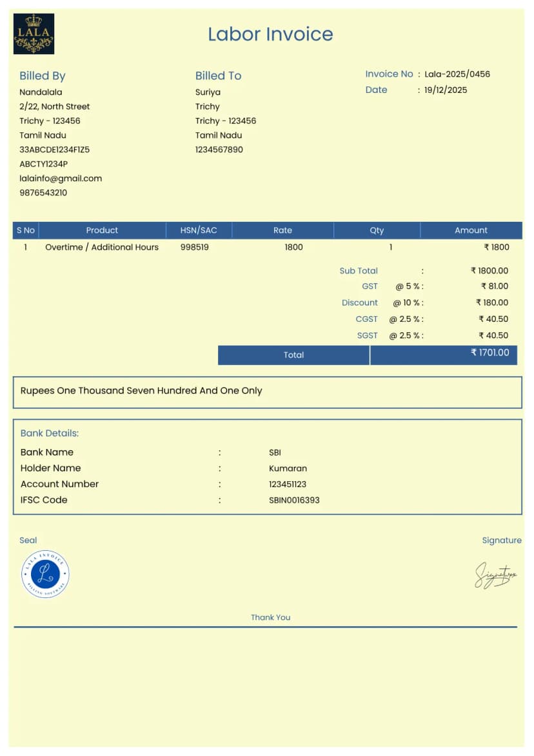Viewport: 534px width, 756px height.
Task: Click the S No column header
Action: (26, 230)
